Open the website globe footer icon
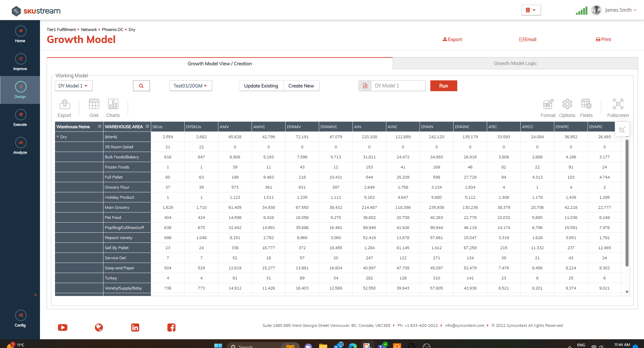Viewport: 644px width, 348px height. point(99,327)
